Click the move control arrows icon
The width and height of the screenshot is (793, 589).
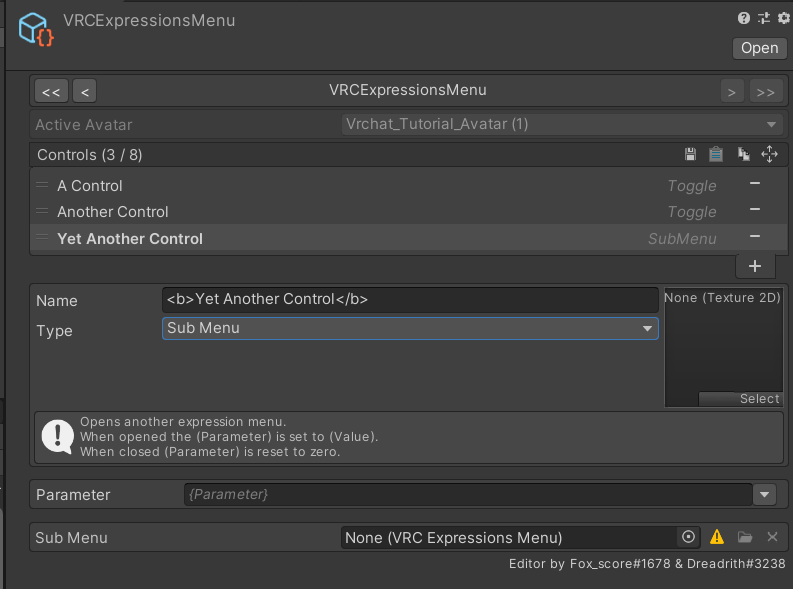[x=769, y=154]
